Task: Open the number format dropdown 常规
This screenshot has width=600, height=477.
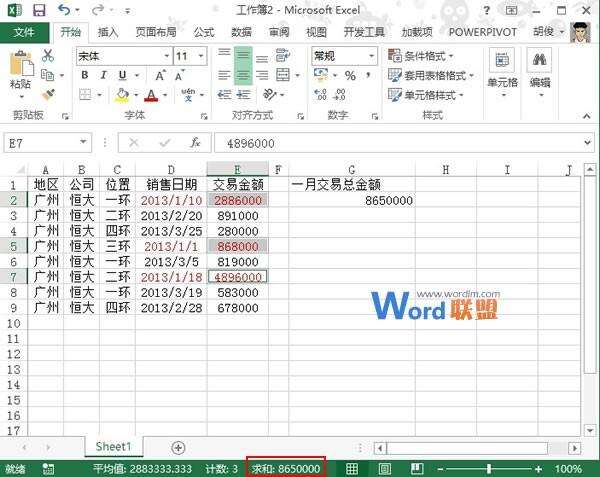Action: click(371, 56)
